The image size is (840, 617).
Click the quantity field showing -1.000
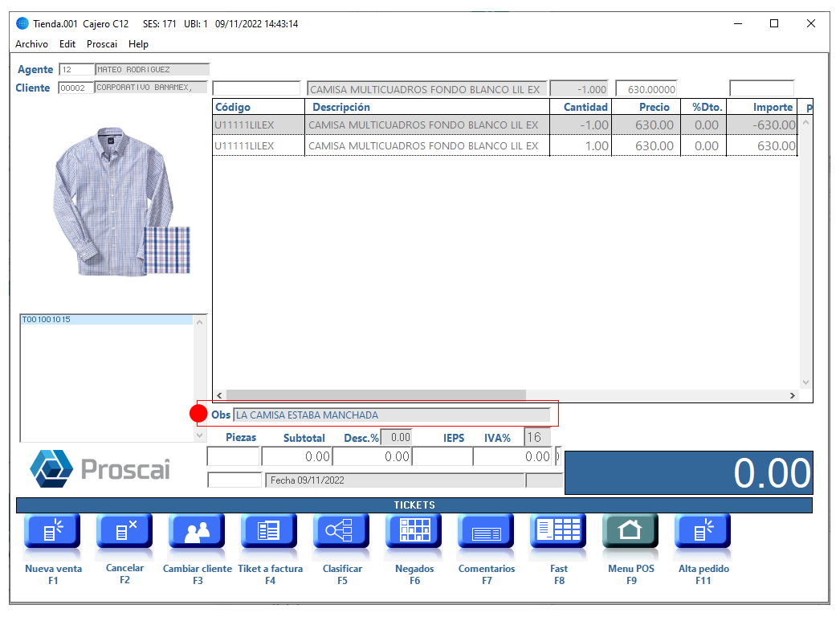tap(579, 89)
